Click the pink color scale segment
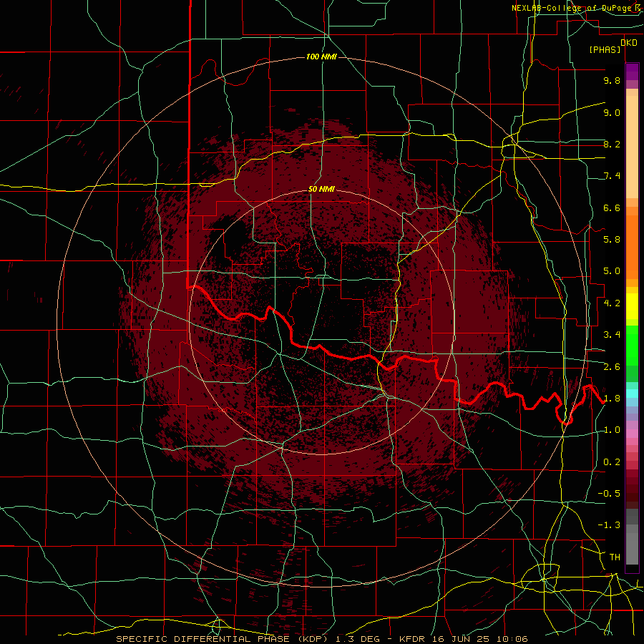The height and width of the screenshot is (644, 644). click(632, 434)
